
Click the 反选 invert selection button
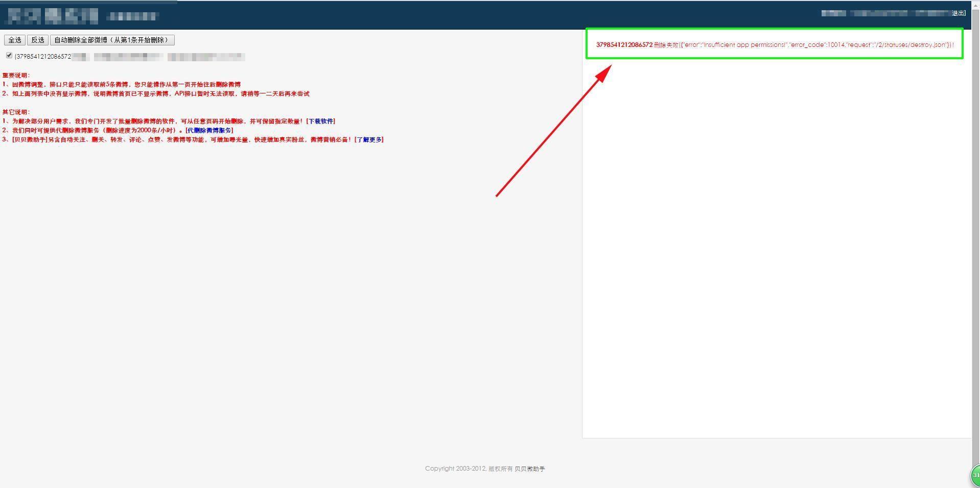[38, 40]
